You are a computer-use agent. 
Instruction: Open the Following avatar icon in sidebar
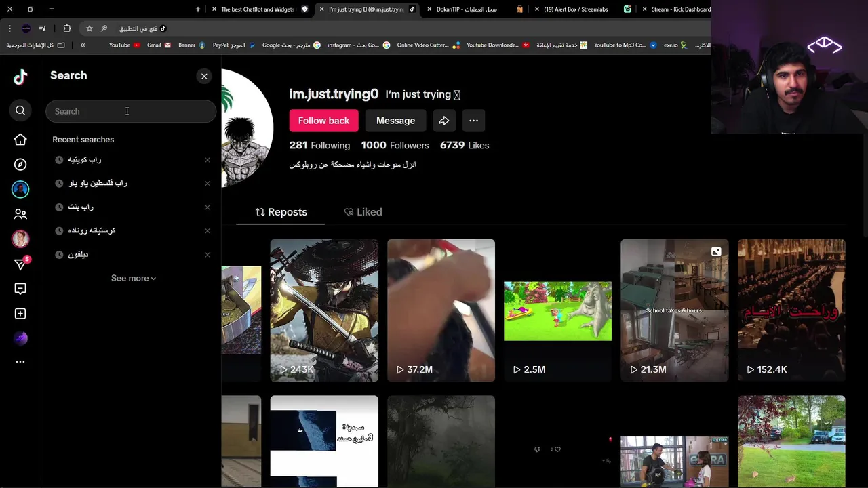(20, 190)
